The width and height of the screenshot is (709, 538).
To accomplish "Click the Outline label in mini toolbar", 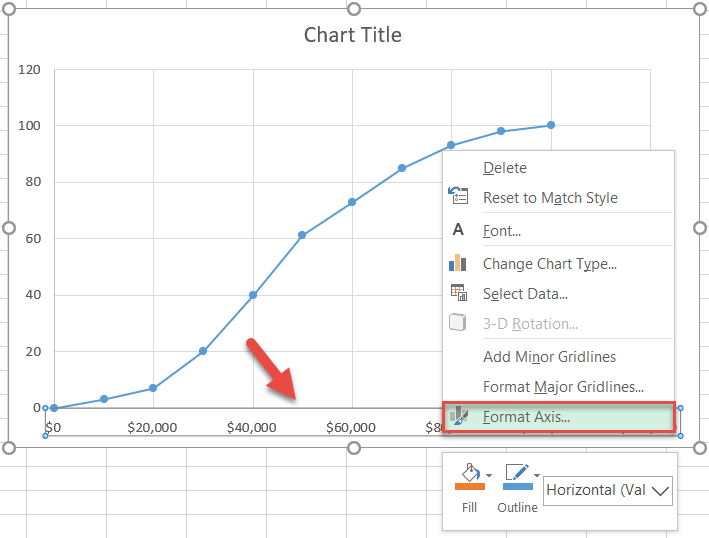I will [x=517, y=508].
